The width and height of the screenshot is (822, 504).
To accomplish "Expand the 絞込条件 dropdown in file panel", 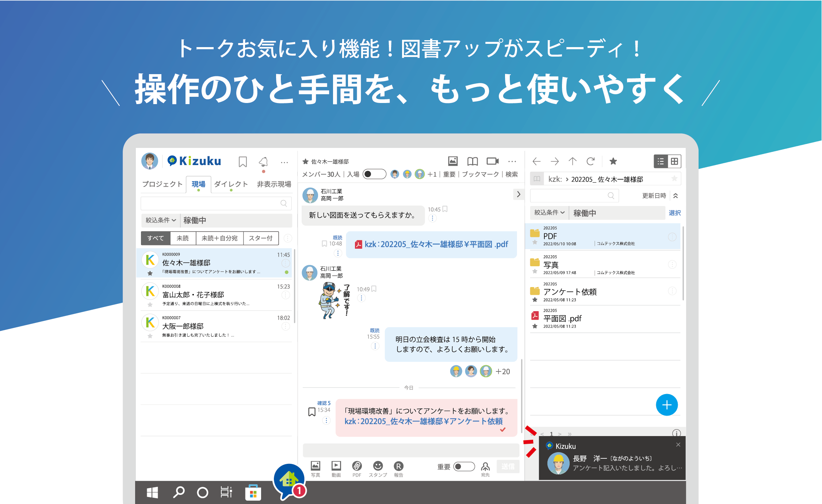I will 549,213.
